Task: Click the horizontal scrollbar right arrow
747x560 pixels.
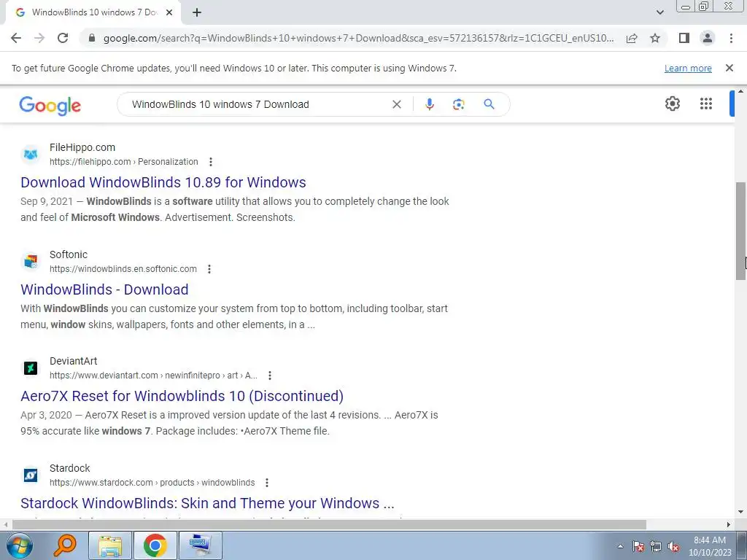Action: 729,525
